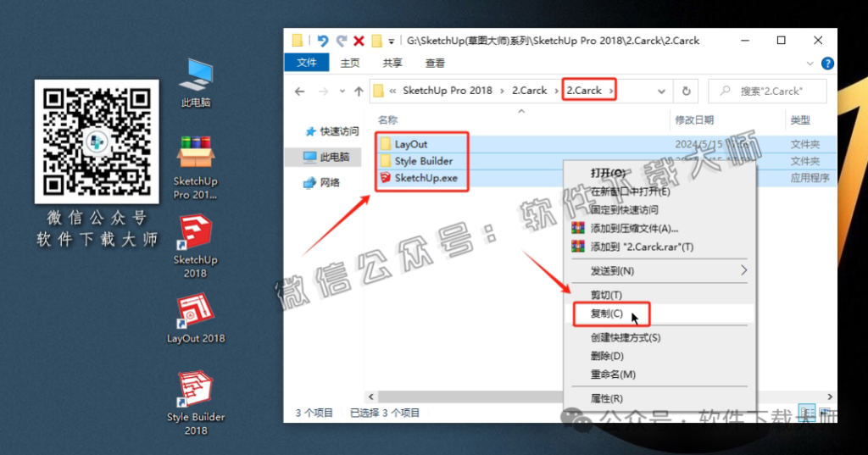
Task: Select 此电脑 in navigation pane
Action: point(327,157)
